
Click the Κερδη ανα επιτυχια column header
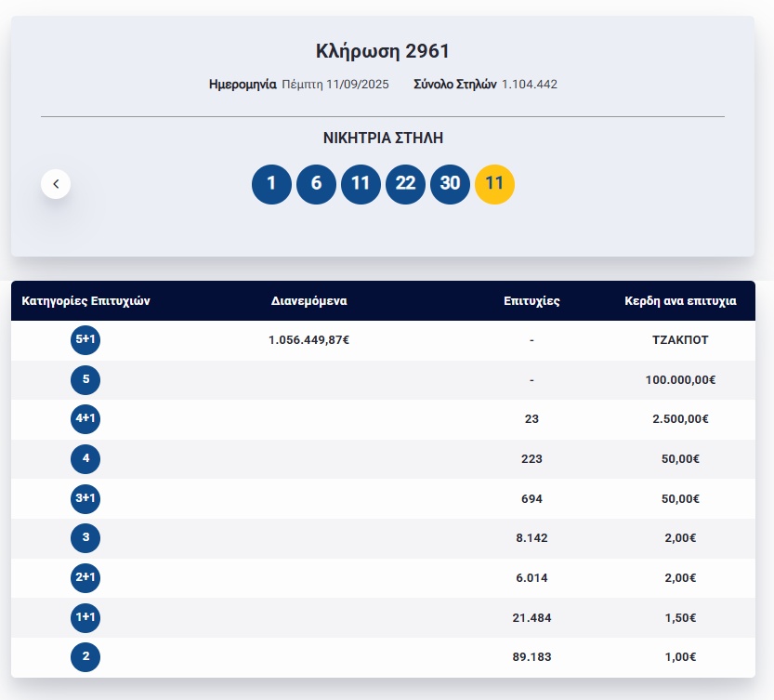(x=680, y=301)
